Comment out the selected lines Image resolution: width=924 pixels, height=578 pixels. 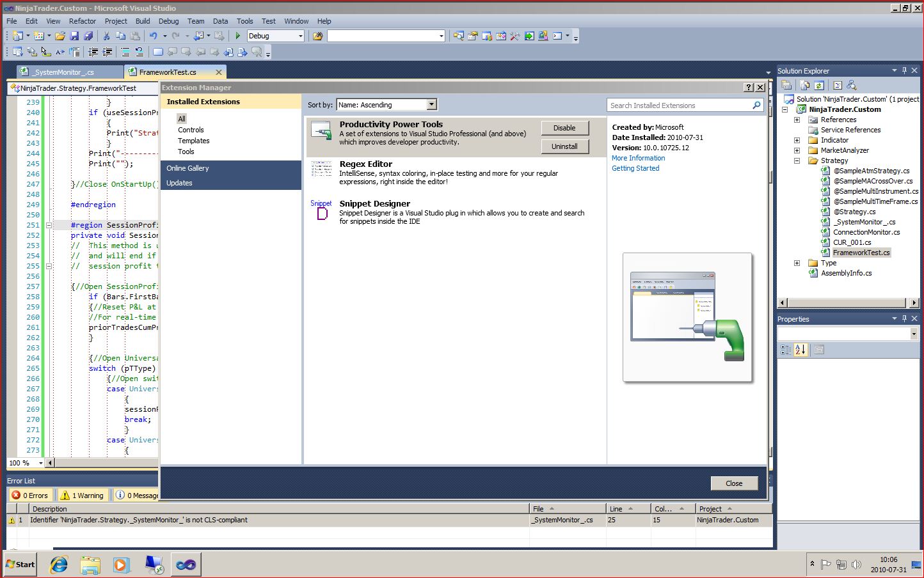click(125, 52)
